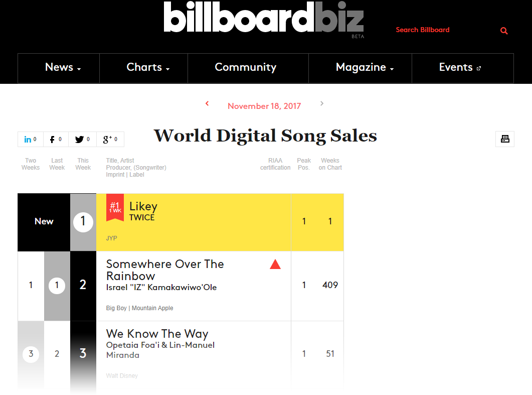Open the Community menu item
532x395 pixels.
click(246, 68)
